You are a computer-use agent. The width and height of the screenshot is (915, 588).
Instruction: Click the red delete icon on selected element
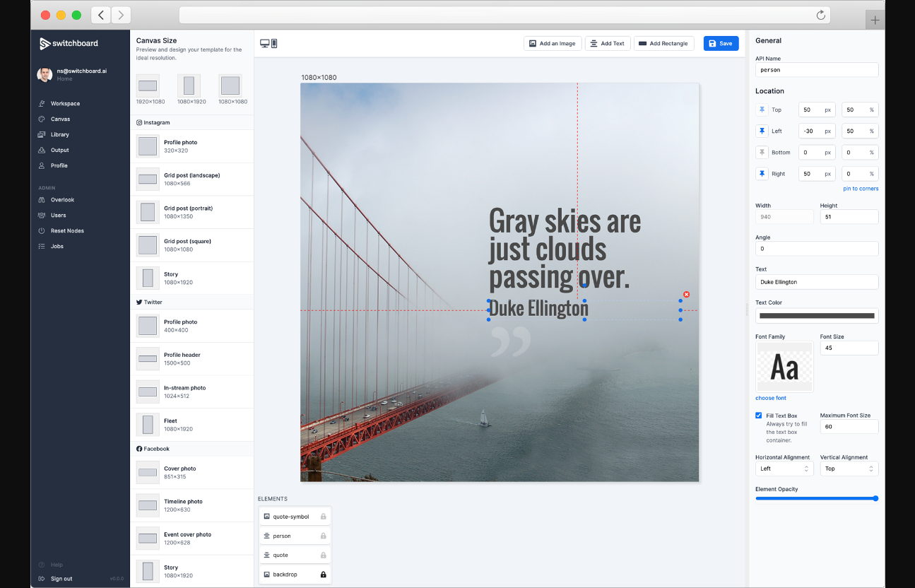(686, 294)
